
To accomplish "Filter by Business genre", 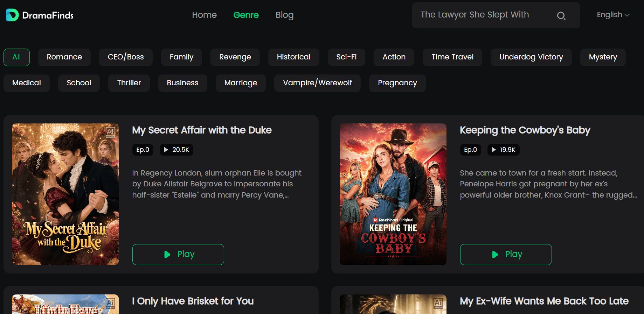I will pyautogui.click(x=182, y=83).
